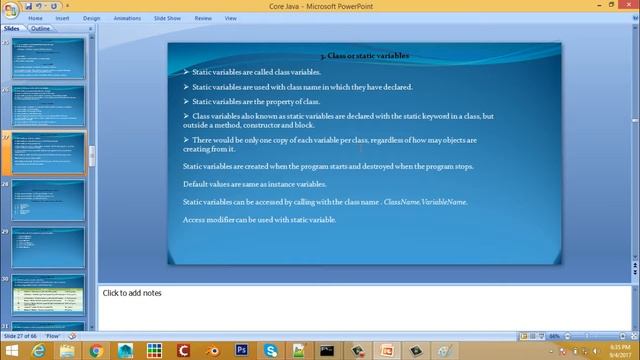Switch to the Animations ribbon tab
Viewport: 640px width, 360px height.
pos(127,18)
